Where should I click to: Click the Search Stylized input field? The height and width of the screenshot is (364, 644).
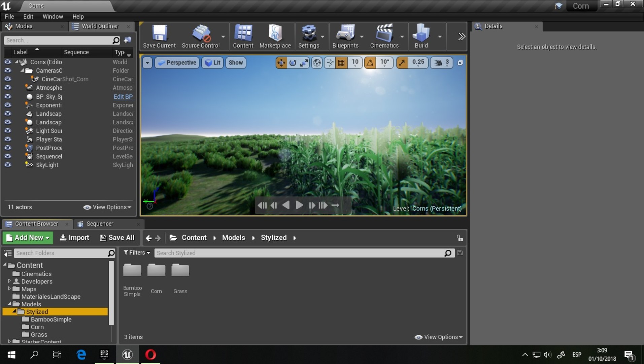(x=304, y=253)
